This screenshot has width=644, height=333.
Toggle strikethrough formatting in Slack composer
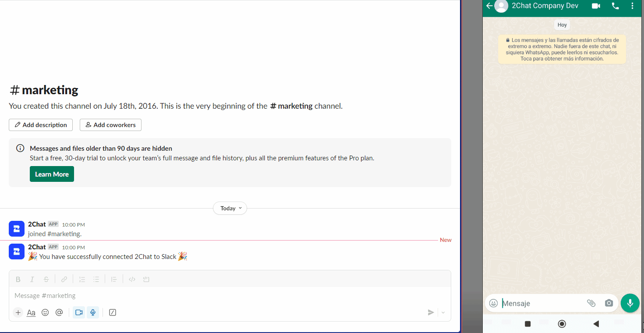46,279
